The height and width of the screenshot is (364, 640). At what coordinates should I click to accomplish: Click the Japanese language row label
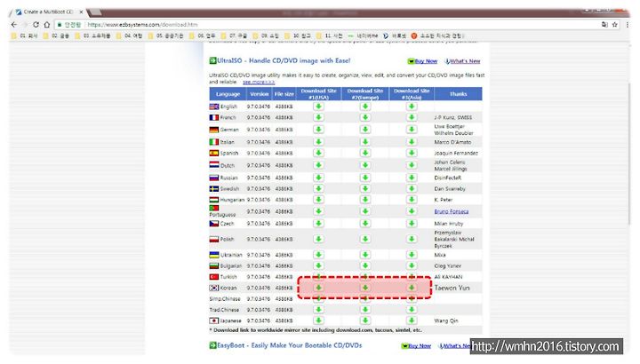230,320
